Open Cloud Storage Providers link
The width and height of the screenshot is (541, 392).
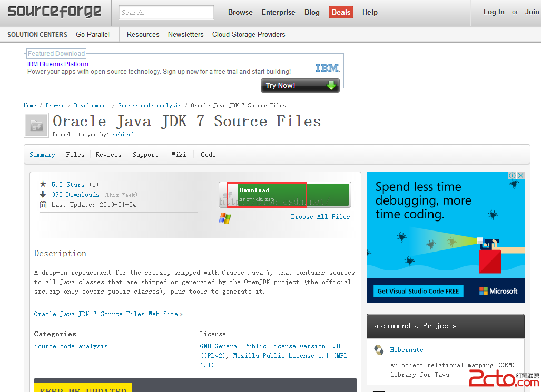coord(249,35)
